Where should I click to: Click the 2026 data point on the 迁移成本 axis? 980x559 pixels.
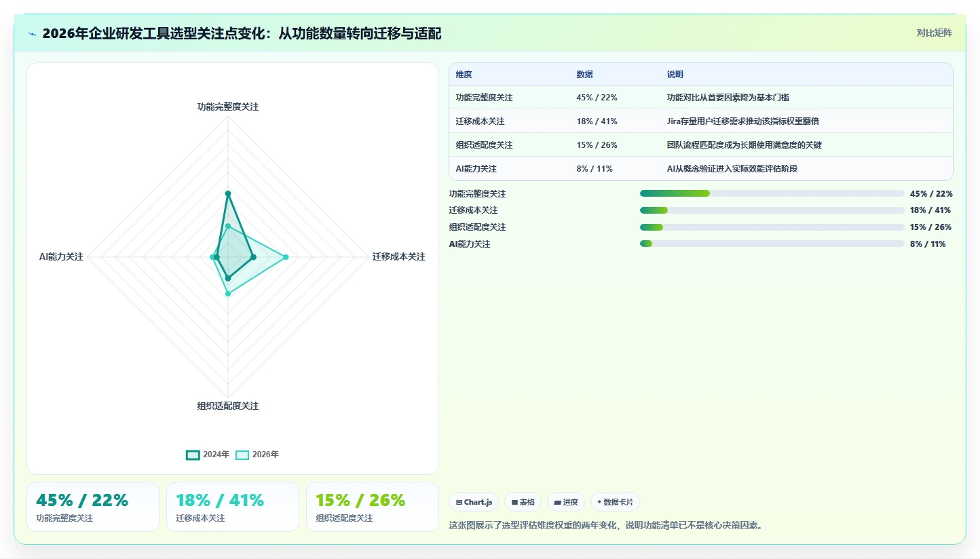click(x=286, y=257)
